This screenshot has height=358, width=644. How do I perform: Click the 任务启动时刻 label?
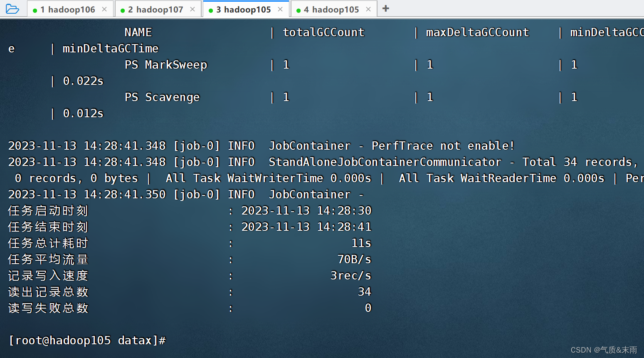(48, 211)
